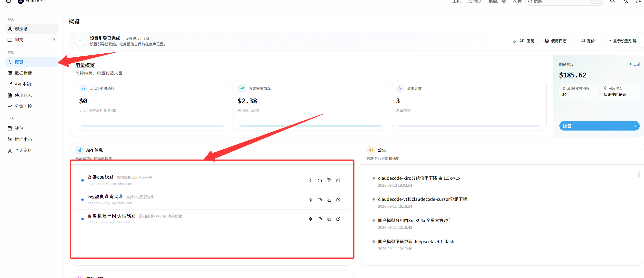
Task: Click the API 密钥 button in setup banner
Action: click(524, 41)
